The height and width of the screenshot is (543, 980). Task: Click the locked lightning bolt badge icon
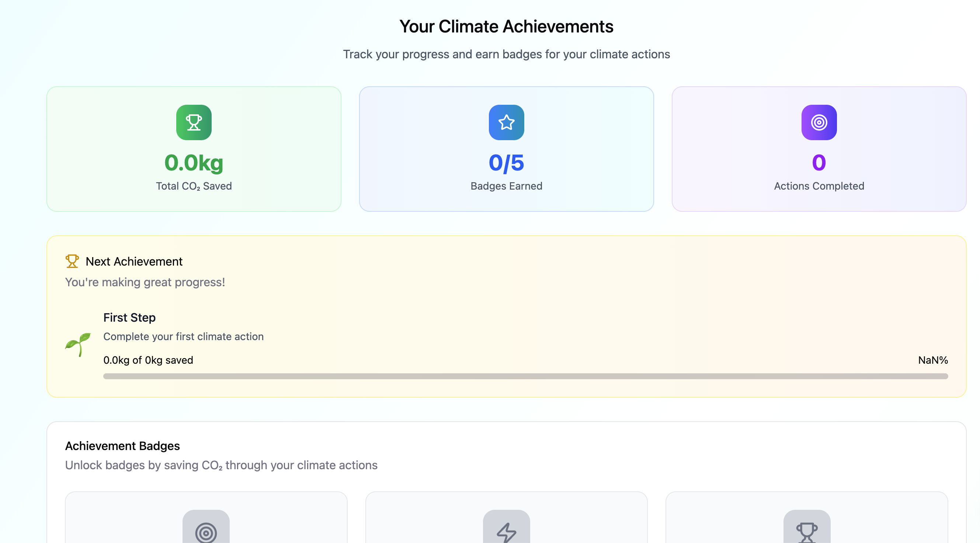pos(506,531)
